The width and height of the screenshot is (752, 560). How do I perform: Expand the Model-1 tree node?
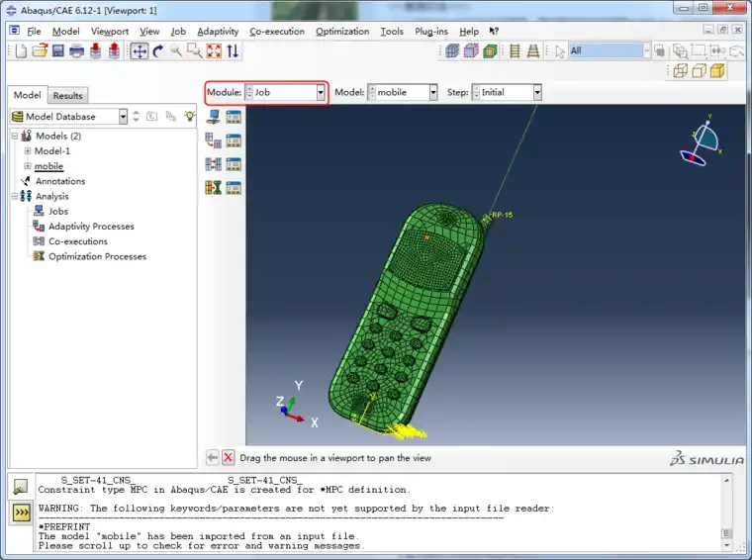tap(28, 151)
